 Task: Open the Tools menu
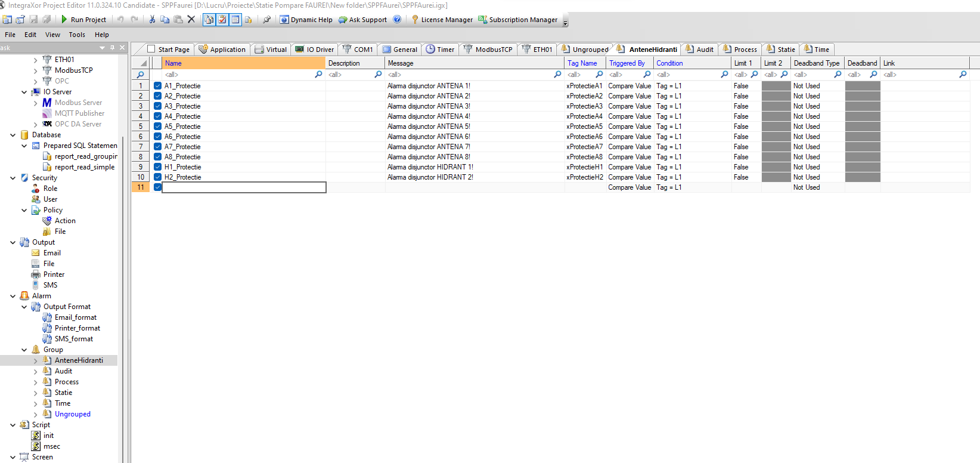77,35
